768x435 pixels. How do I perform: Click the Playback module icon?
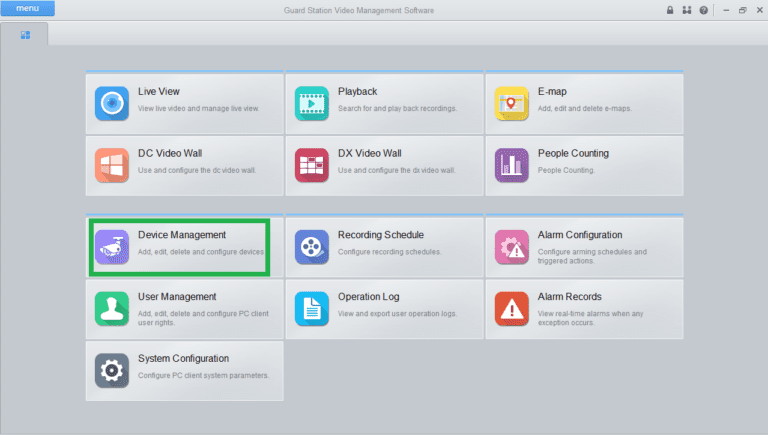click(x=312, y=103)
